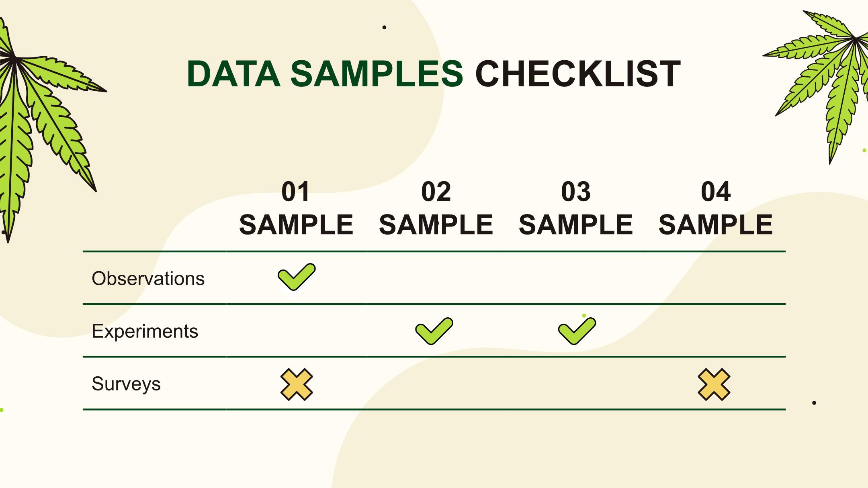Select the 'Surveys' row label
The image size is (868, 488).
126,384
